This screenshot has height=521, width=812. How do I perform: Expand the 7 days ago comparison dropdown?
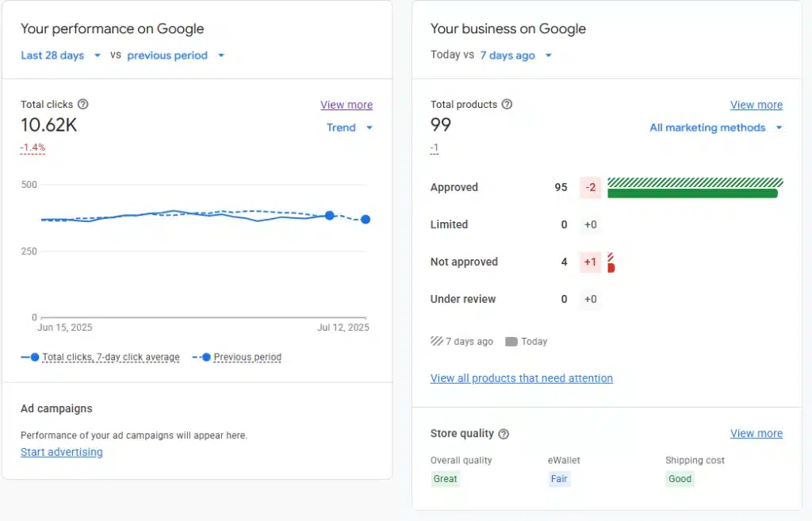pyautogui.click(x=515, y=56)
